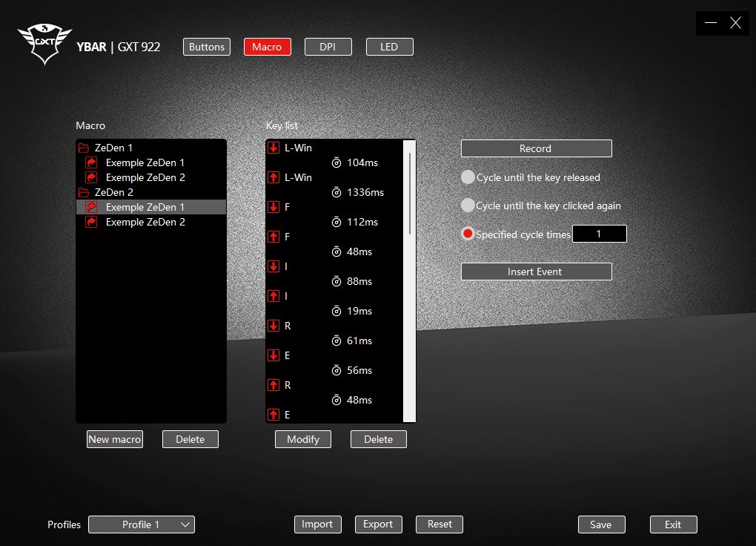This screenshot has height=546, width=756.
Task: Click the key-release up arrow icon beside F
Action: point(273,237)
